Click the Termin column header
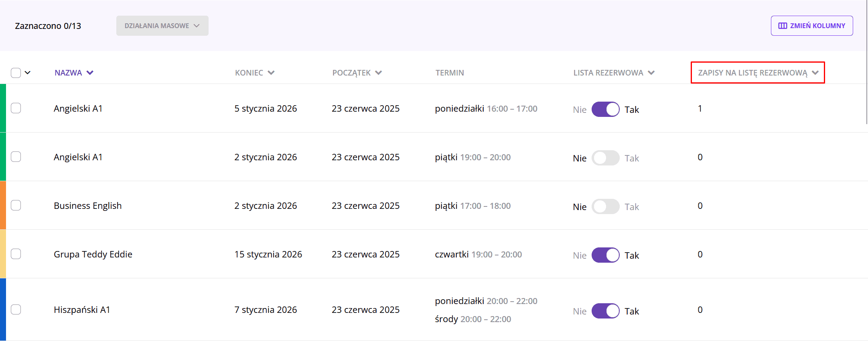The height and width of the screenshot is (341, 868). 450,73
